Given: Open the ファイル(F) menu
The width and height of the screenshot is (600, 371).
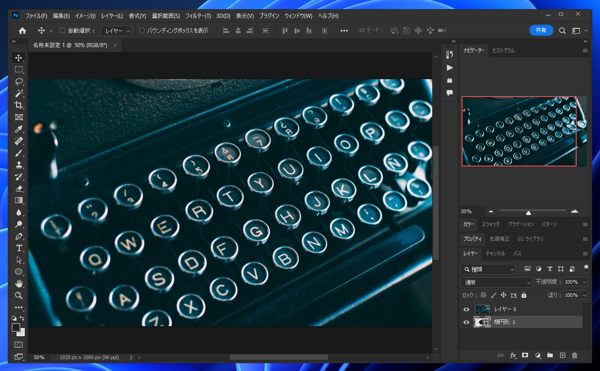Looking at the screenshot, I should click(36, 16).
